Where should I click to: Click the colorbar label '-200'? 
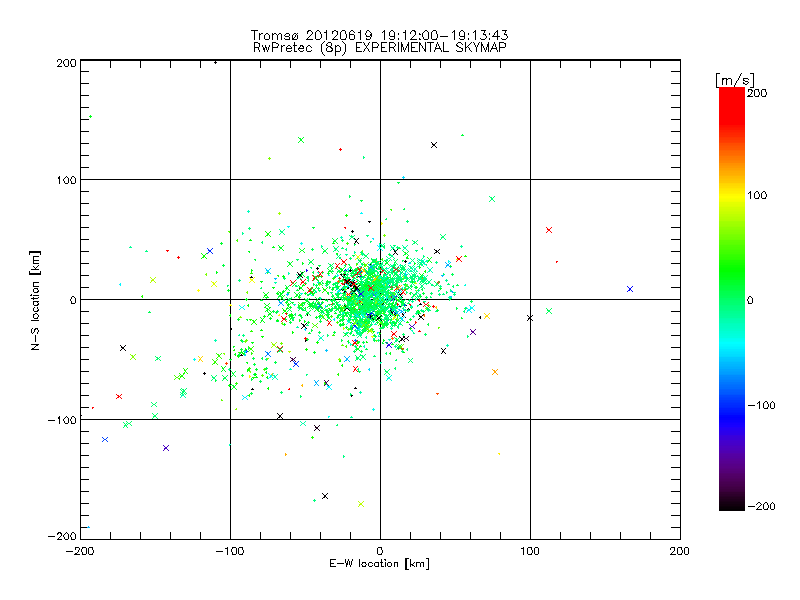click(761, 506)
